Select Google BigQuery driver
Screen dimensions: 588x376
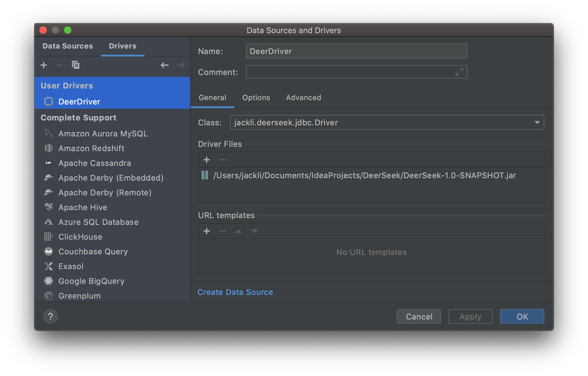[113, 281]
